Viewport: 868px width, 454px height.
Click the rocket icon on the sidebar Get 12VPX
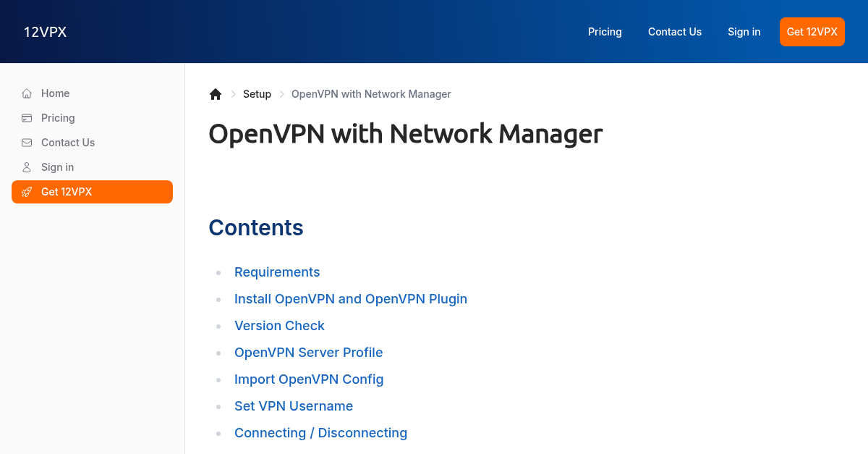click(x=27, y=192)
